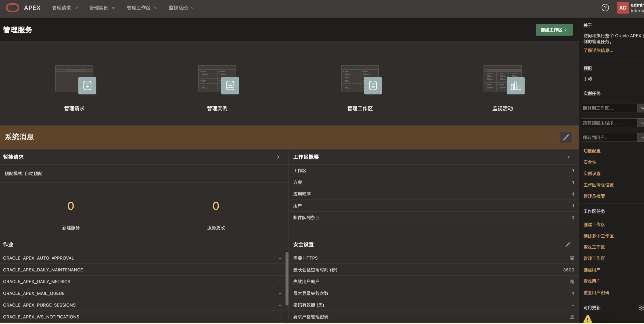Click the 方案 row in 工作区概要

tap(433, 182)
